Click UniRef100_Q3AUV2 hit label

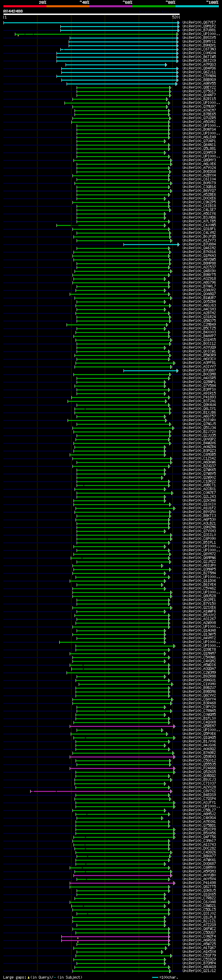click(x=199, y=290)
